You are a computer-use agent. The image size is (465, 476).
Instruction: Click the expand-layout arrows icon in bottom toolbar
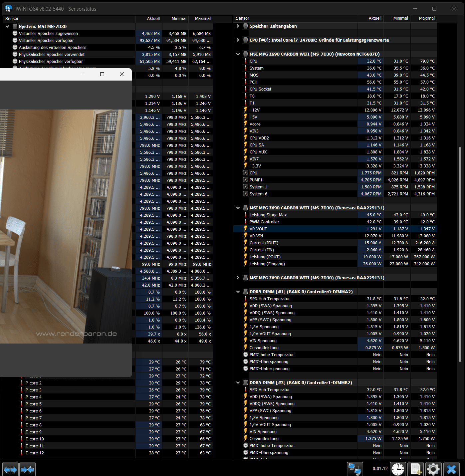pyautogui.click(x=11, y=469)
